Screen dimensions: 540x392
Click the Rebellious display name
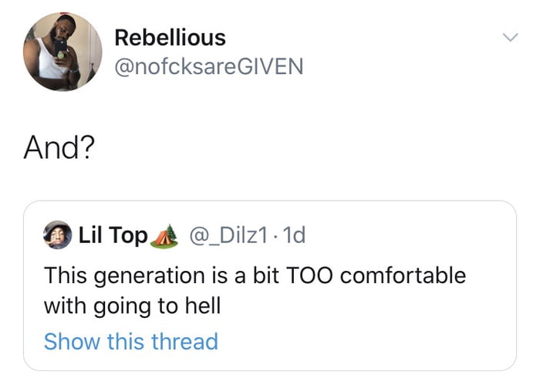coord(170,37)
